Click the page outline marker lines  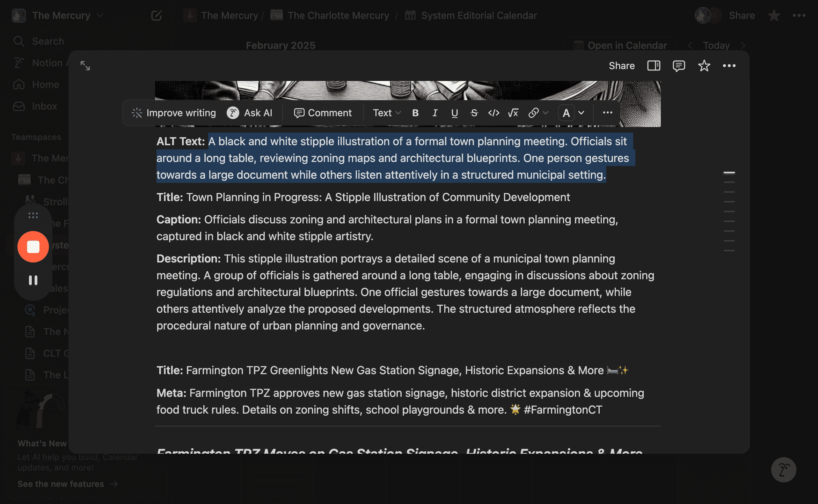pyautogui.click(x=729, y=212)
